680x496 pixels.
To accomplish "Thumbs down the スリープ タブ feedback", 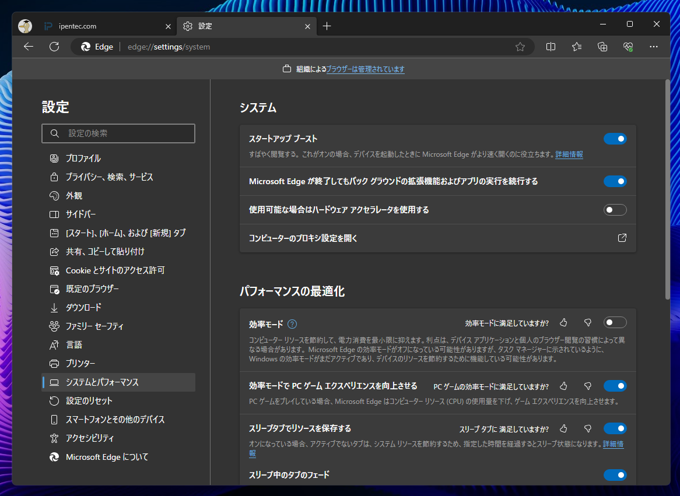I will pyautogui.click(x=588, y=428).
